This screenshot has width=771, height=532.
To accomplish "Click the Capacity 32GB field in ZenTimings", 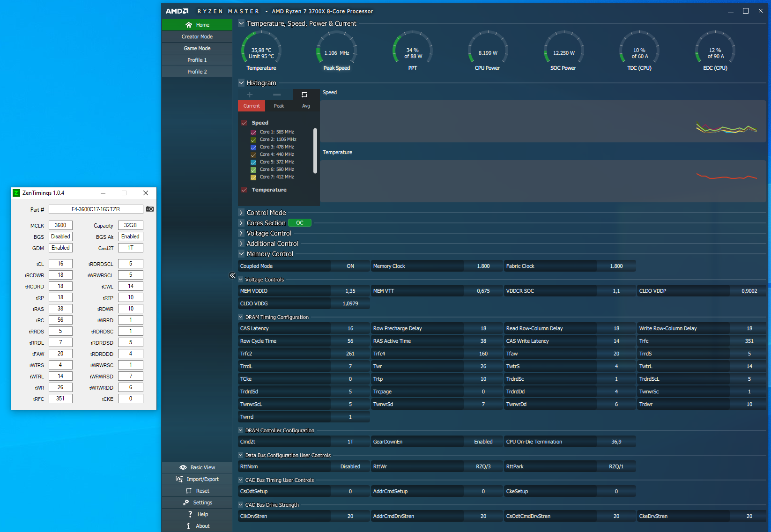I will pyautogui.click(x=131, y=225).
